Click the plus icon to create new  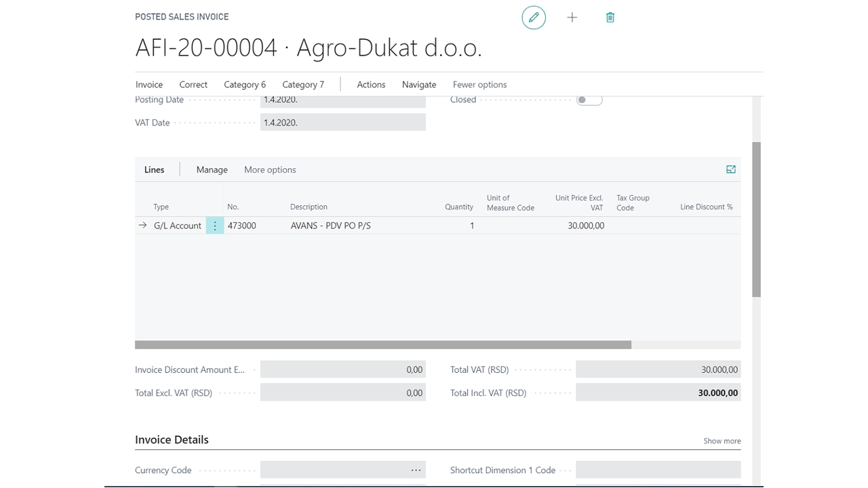point(572,18)
